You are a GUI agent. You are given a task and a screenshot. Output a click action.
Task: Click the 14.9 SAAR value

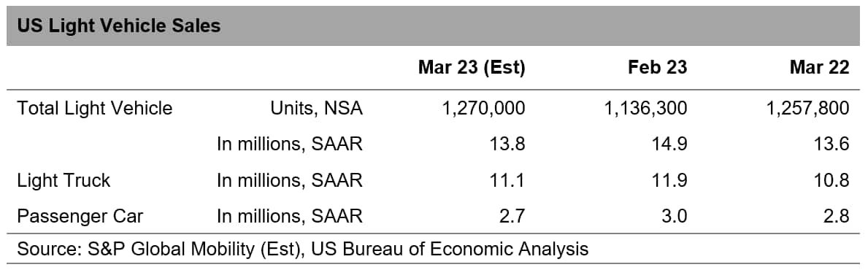tap(669, 144)
